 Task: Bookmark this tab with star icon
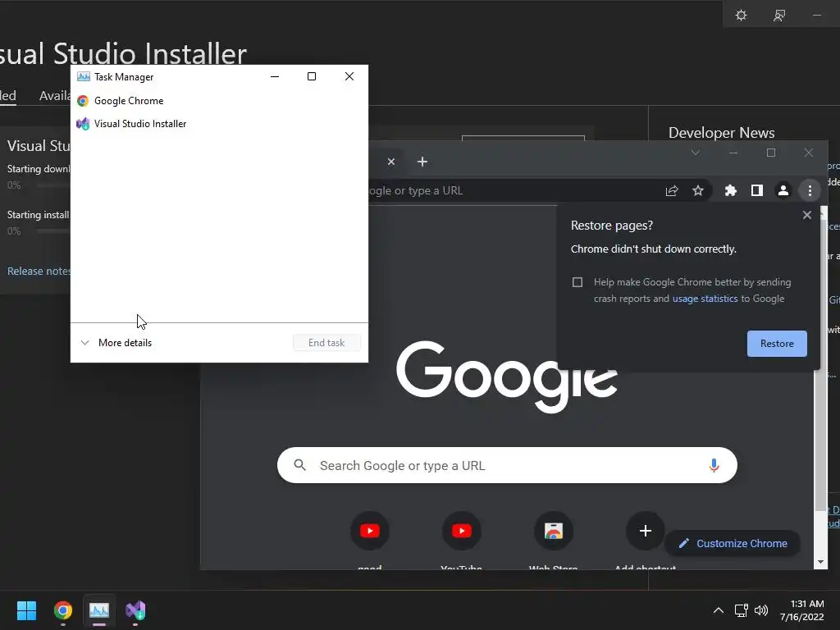coord(697,190)
